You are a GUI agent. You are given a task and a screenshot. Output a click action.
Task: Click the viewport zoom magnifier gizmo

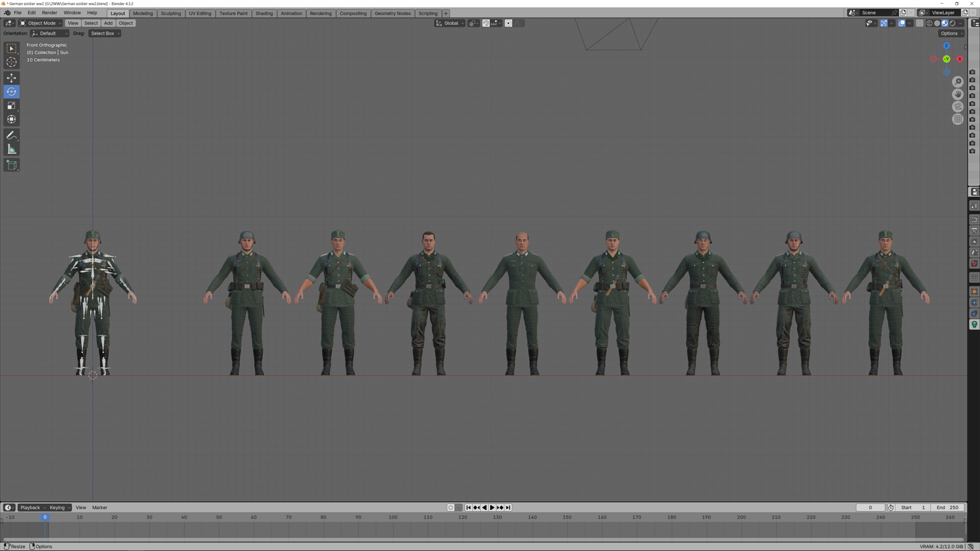(x=958, y=82)
